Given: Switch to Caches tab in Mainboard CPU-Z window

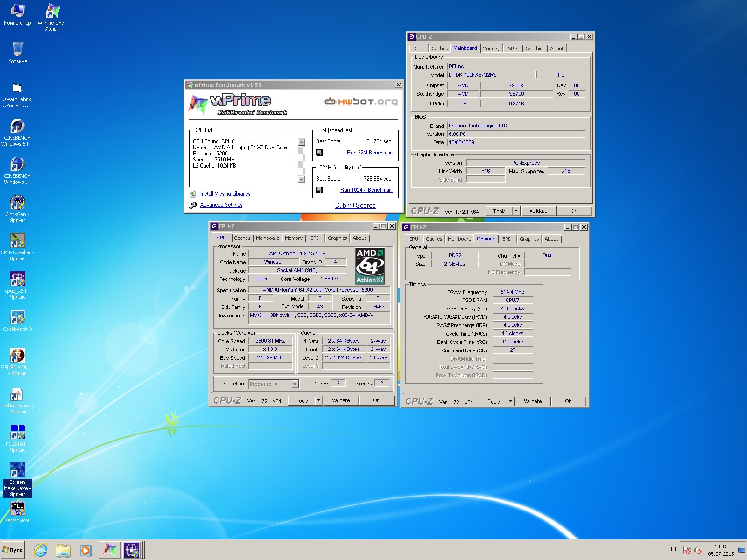Looking at the screenshot, I should pos(439,49).
